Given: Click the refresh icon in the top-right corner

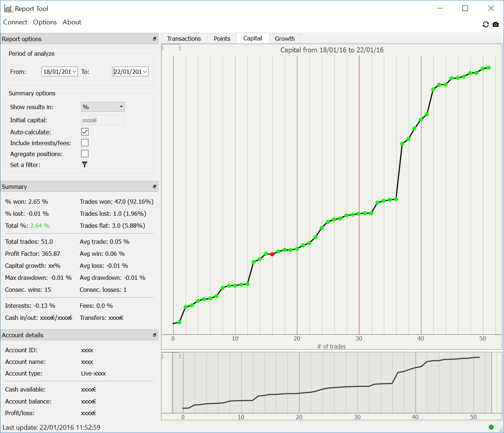Looking at the screenshot, I should click(x=485, y=24).
